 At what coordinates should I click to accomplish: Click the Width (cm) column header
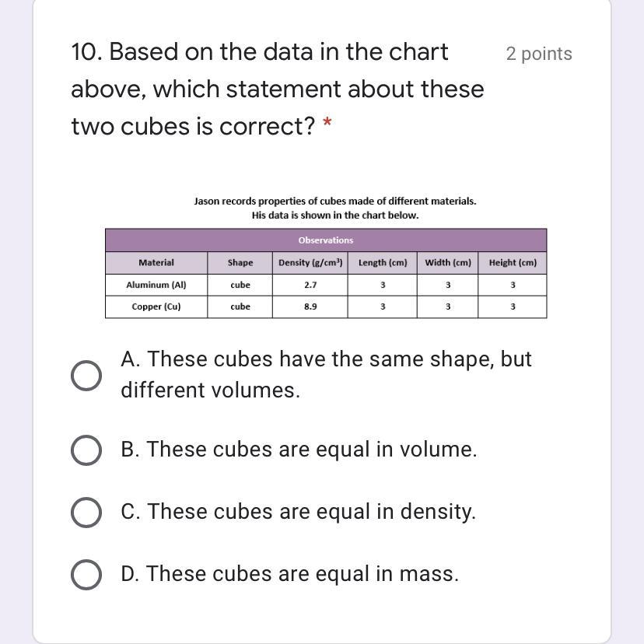click(448, 263)
